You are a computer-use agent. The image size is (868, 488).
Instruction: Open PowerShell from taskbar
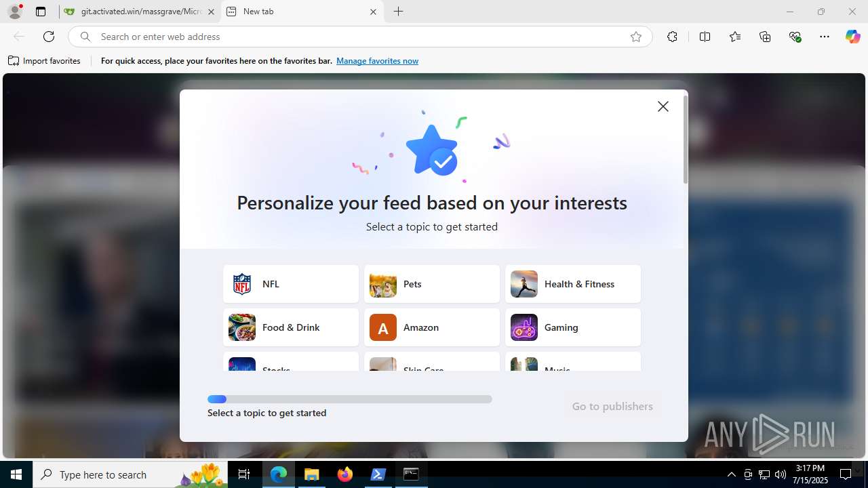(378, 474)
